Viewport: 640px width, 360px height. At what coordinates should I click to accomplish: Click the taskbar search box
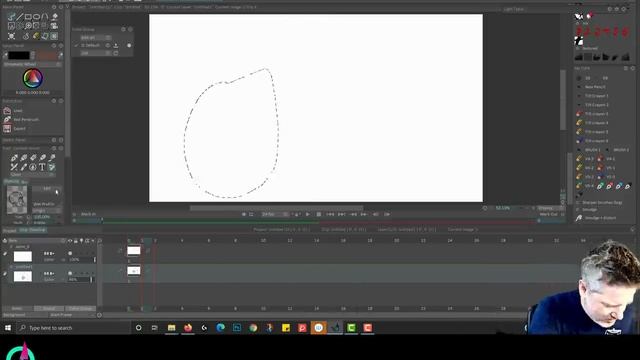coord(73,328)
